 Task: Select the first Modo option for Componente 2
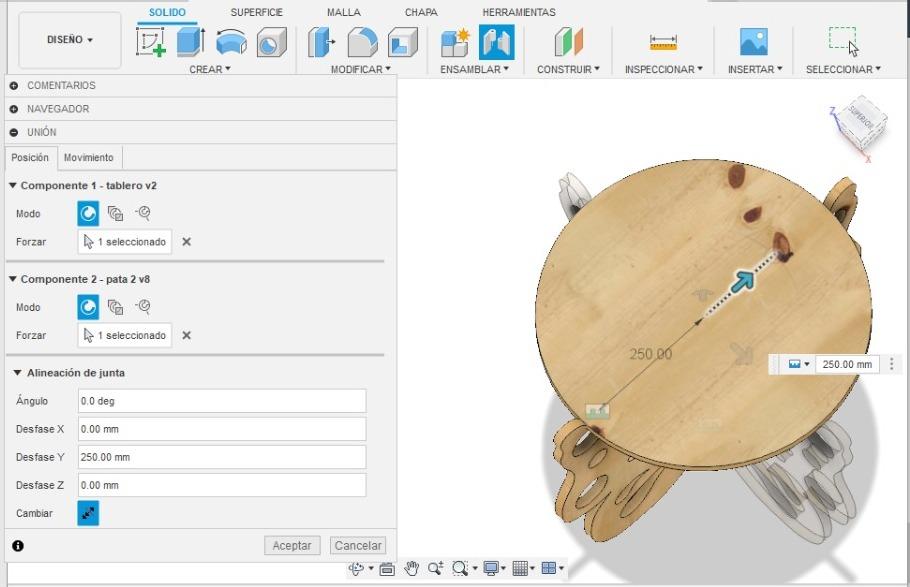coord(88,307)
